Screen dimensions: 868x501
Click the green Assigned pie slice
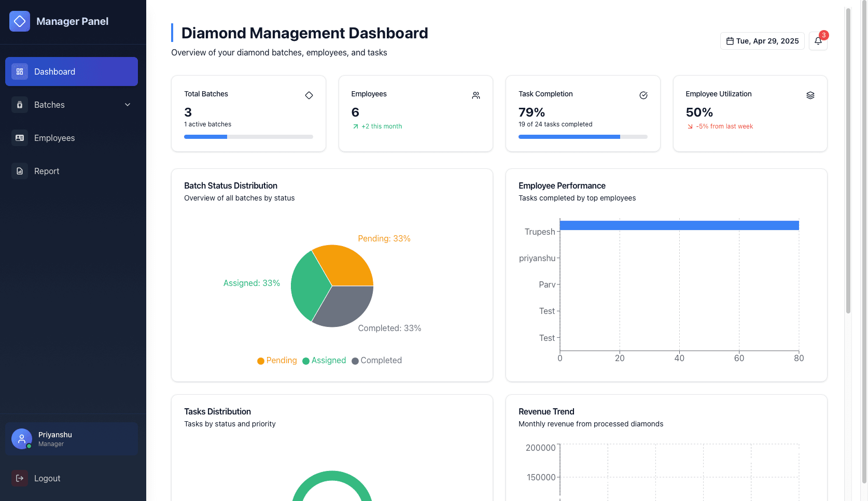tap(309, 286)
